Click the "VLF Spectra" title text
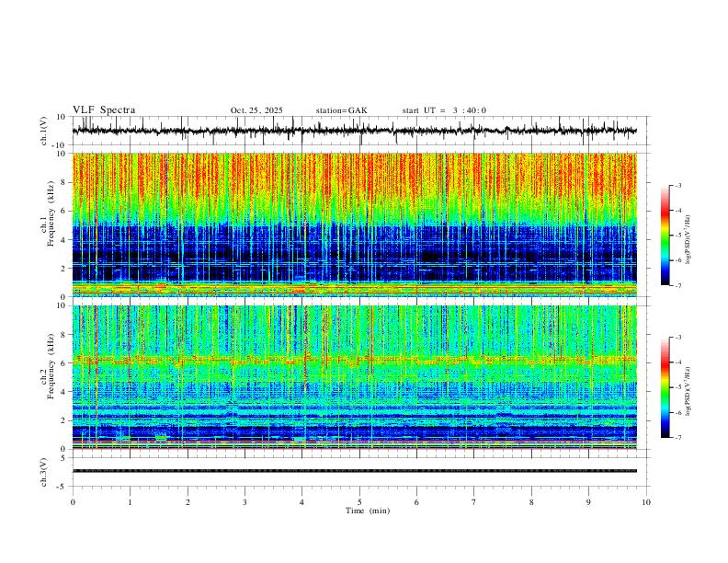 coord(104,109)
